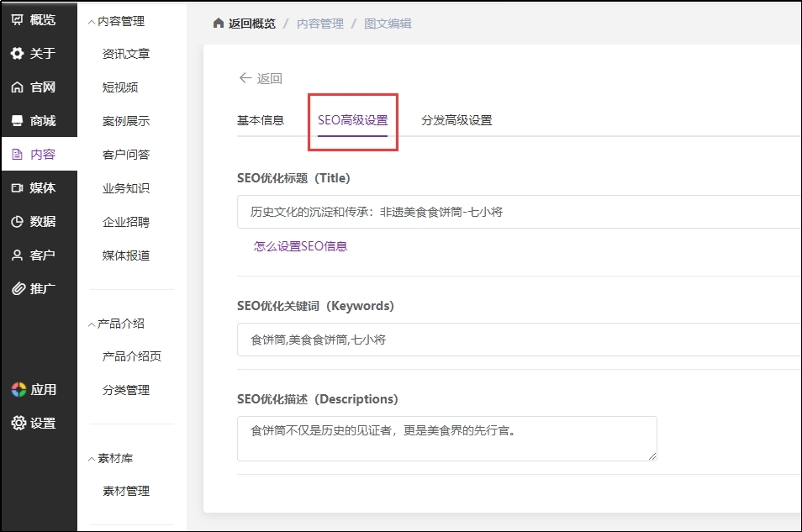Open the 媒体 media section
Image resolution: width=802 pixels, height=532 pixels.
click(x=34, y=187)
